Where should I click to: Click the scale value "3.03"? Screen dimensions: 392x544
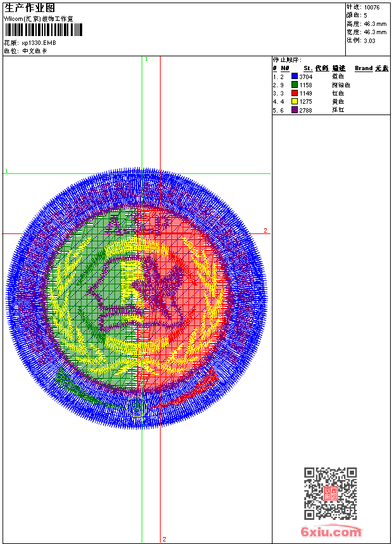click(369, 41)
